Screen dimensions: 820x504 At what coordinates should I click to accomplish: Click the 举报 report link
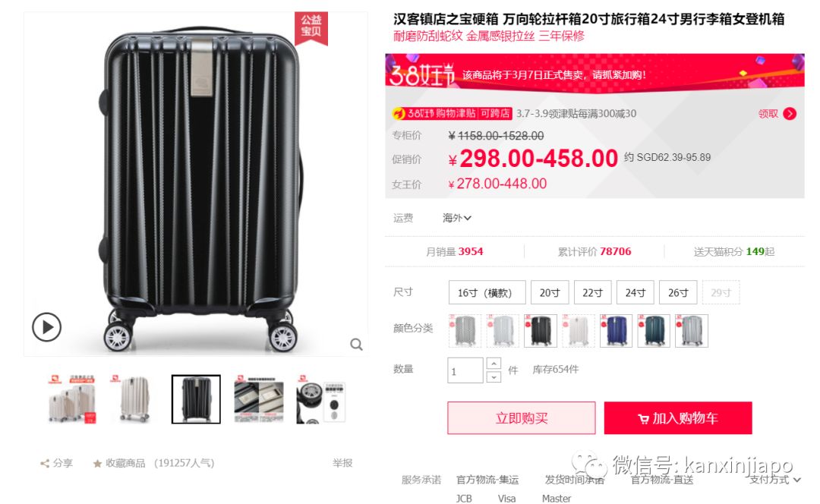(x=342, y=463)
